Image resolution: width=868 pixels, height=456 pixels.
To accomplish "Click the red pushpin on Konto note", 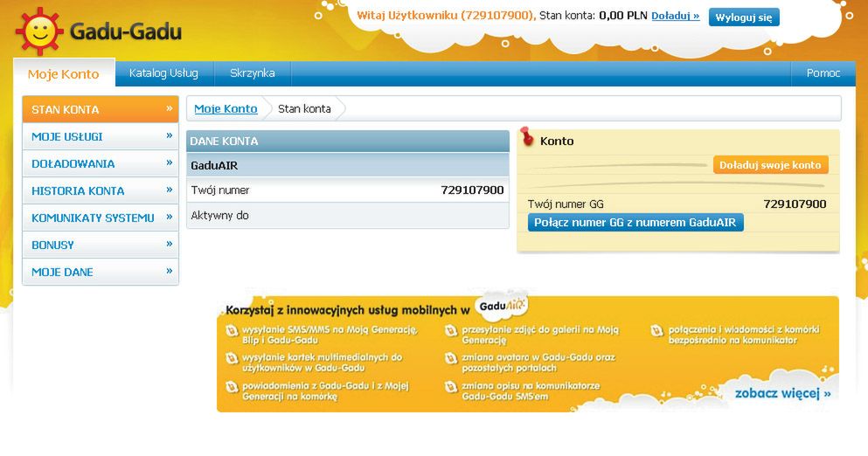I will 527,136.
